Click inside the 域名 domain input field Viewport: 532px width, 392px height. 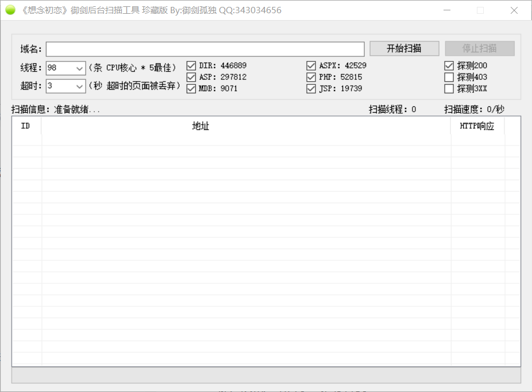point(207,48)
